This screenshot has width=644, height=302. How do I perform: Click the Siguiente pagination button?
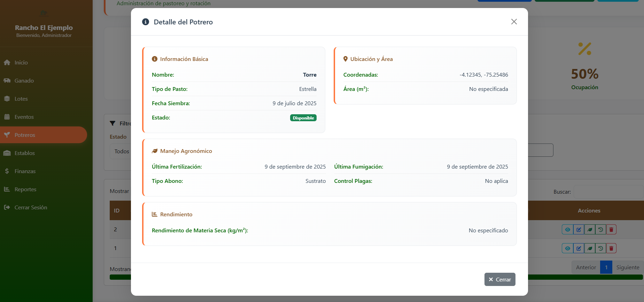[628, 268]
